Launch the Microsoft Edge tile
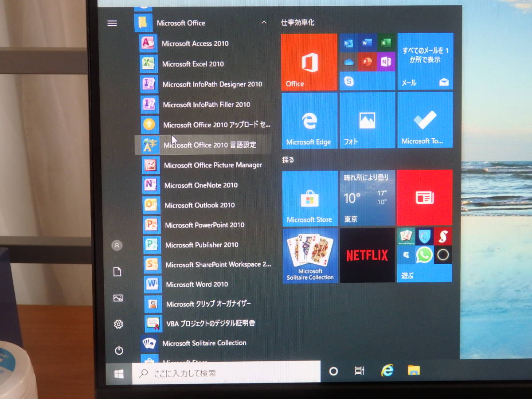 (309, 121)
